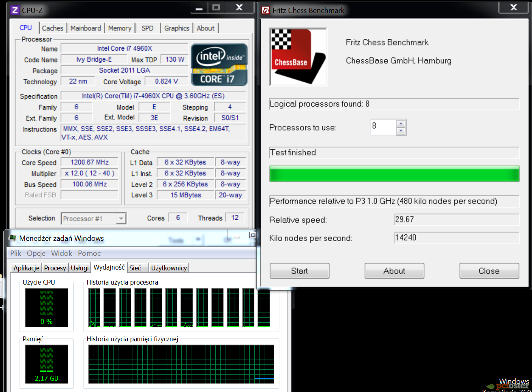The height and width of the screenshot is (392, 532).
Task: Click the Task Manager window icon
Action: 12,238
